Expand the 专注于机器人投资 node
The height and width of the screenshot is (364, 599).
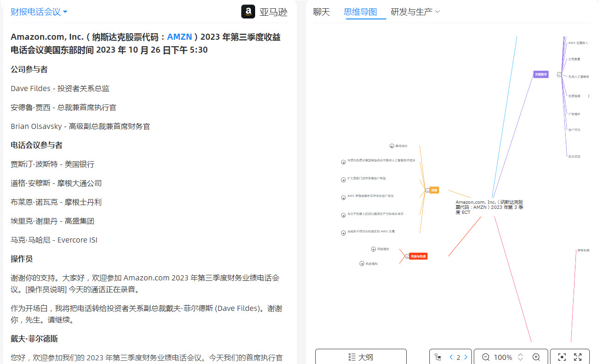pyautogui.click(x=343, y=215)
